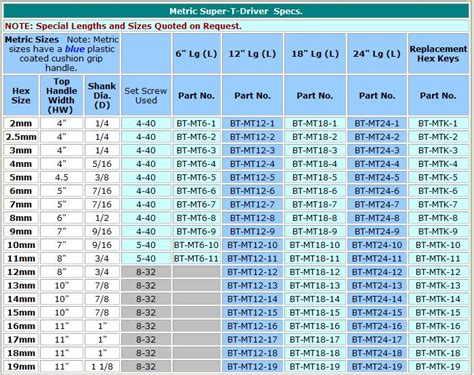This screenshot has height=375, width=474.
Task: Click part number BT-MT6-5
Action: click(x=196, y=177)
